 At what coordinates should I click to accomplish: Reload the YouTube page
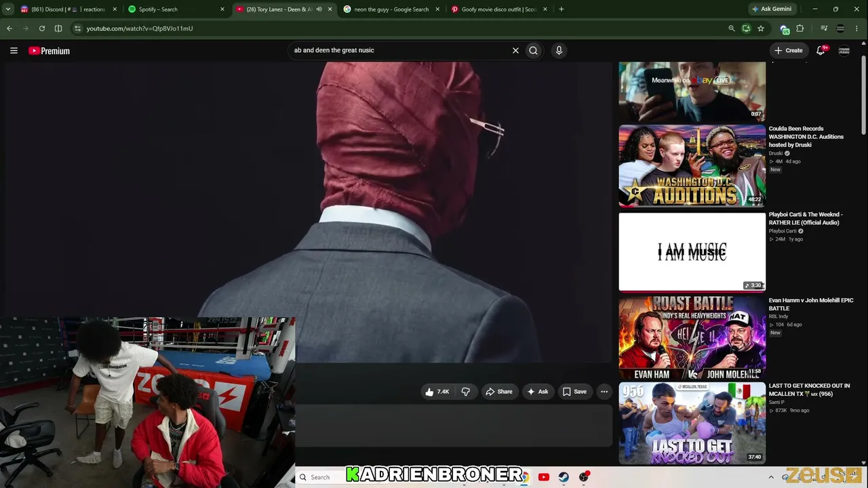pyautogui.click(x=42, y=28)
